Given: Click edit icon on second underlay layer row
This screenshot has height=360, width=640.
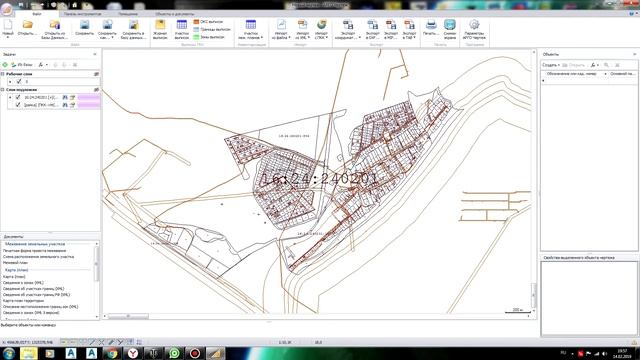Looking at the screenshot, I should coord(72,105).
